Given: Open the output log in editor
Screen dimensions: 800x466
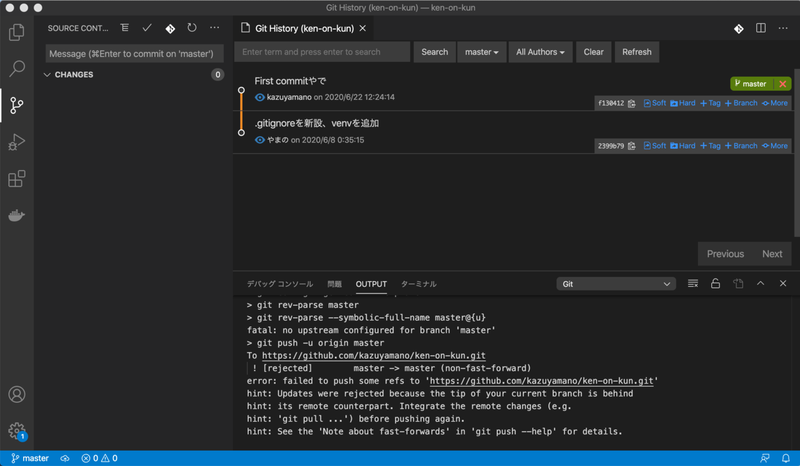Looking at the screenshot, I should coord(738,283).
